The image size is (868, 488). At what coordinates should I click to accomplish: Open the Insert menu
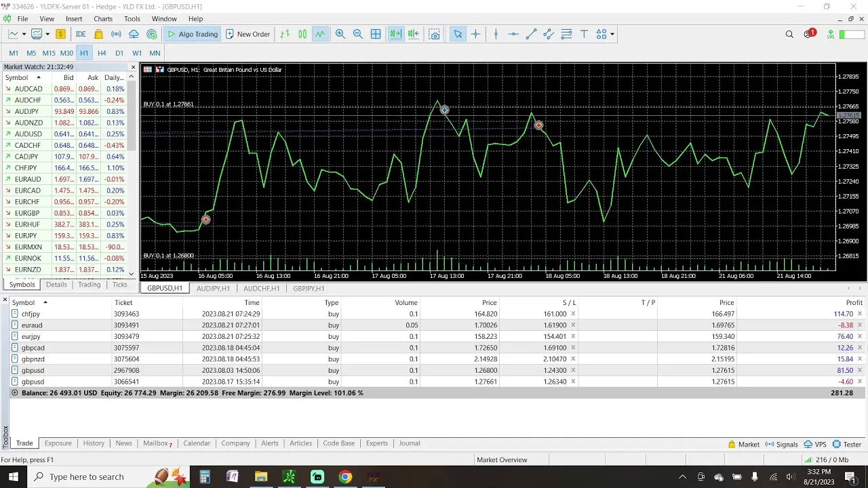[x=74, y=19]
